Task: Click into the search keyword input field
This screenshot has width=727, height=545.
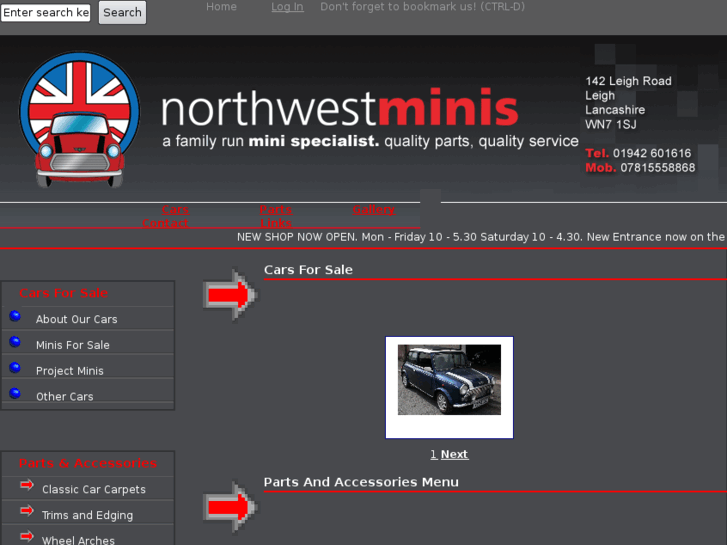Action: 46,12
